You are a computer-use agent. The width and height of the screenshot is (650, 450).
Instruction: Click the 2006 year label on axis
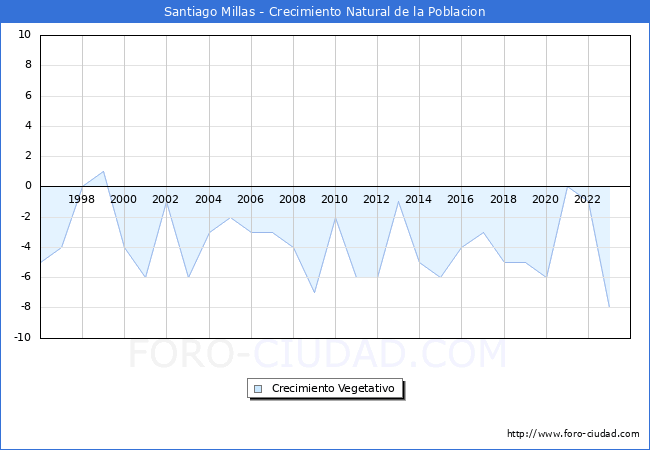(x=250, y=199)
